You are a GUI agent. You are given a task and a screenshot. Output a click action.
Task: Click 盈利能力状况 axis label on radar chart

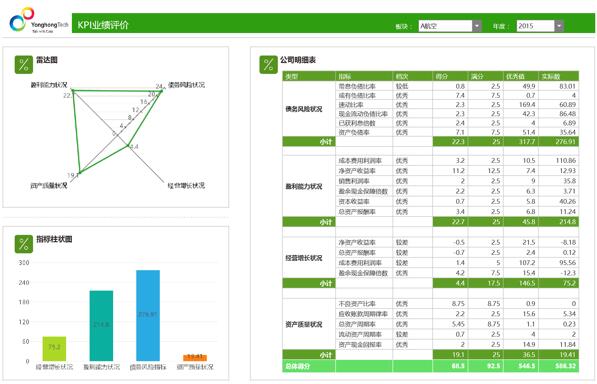tap(49, 84)
